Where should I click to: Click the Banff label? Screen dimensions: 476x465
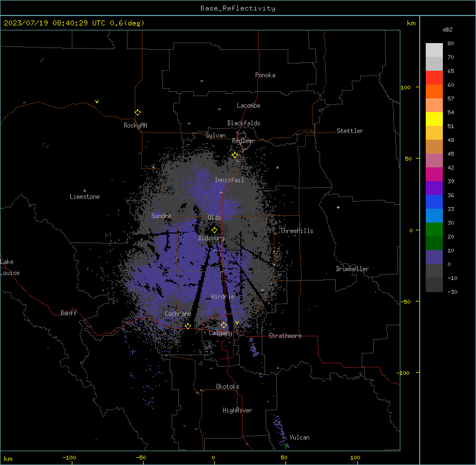(x=68, y=313)
